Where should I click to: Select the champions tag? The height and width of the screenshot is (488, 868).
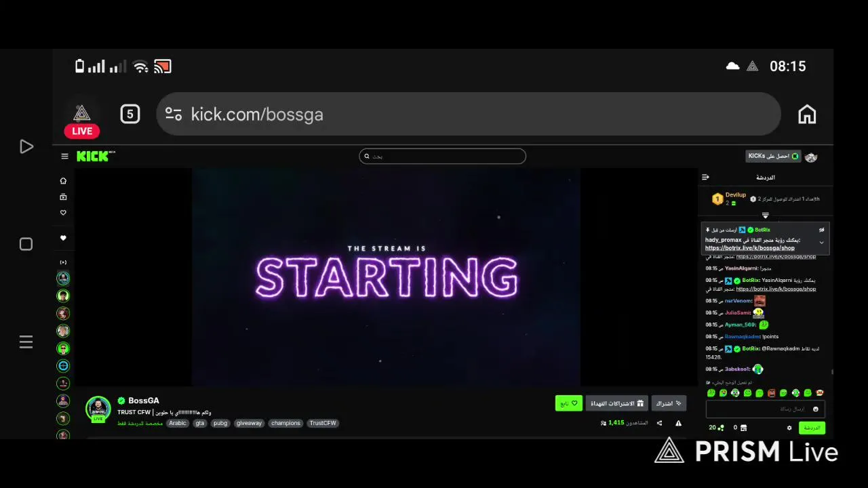(x=285, y=423)
